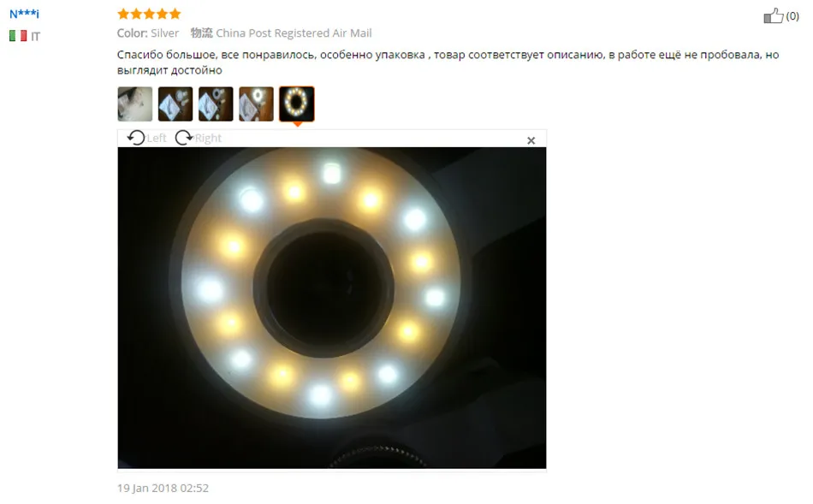Click the review date 19 Jan 2018
This screenshot has height=504, width=813.
coord(163,488)
